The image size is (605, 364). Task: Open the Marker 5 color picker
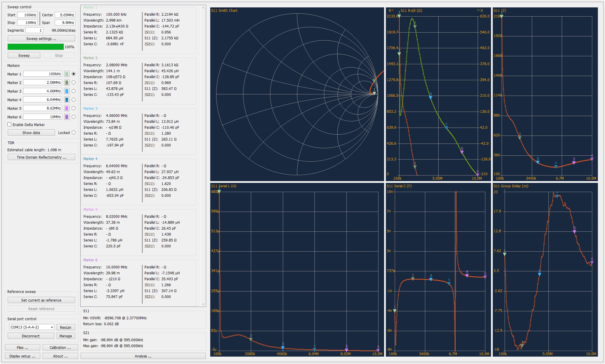[67, 108]
